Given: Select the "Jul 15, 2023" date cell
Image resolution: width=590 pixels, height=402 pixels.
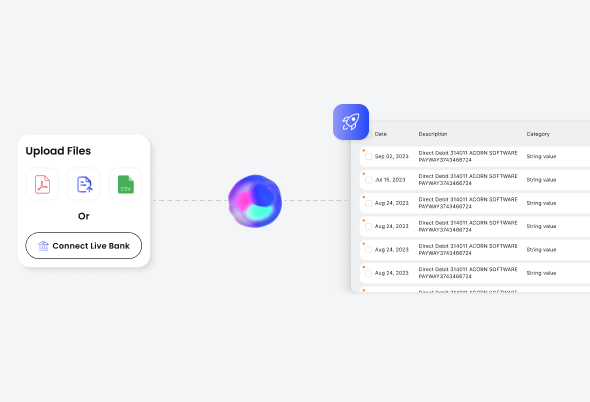Looking at the screenshot, I should (x=390, y=180).
